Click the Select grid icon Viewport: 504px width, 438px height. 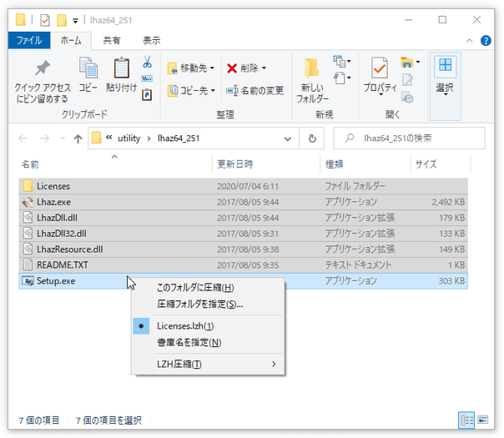tap(446, 65)
